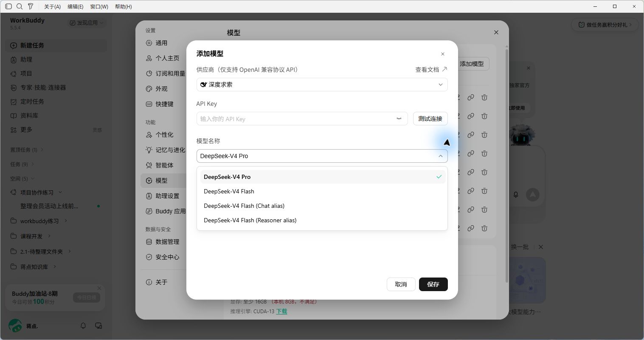This screenshot has width=644, height=340.
Task: Expand the 置顶任务 (1) section
Action: [27, 150]
